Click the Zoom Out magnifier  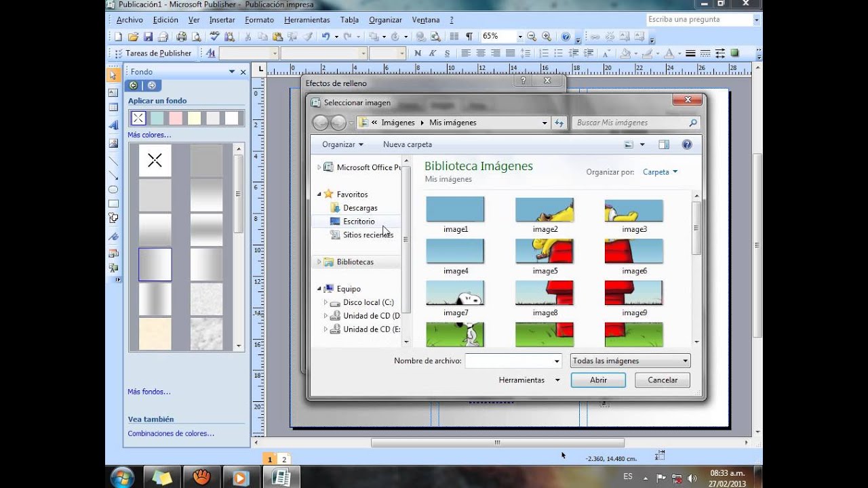(532, 37)
